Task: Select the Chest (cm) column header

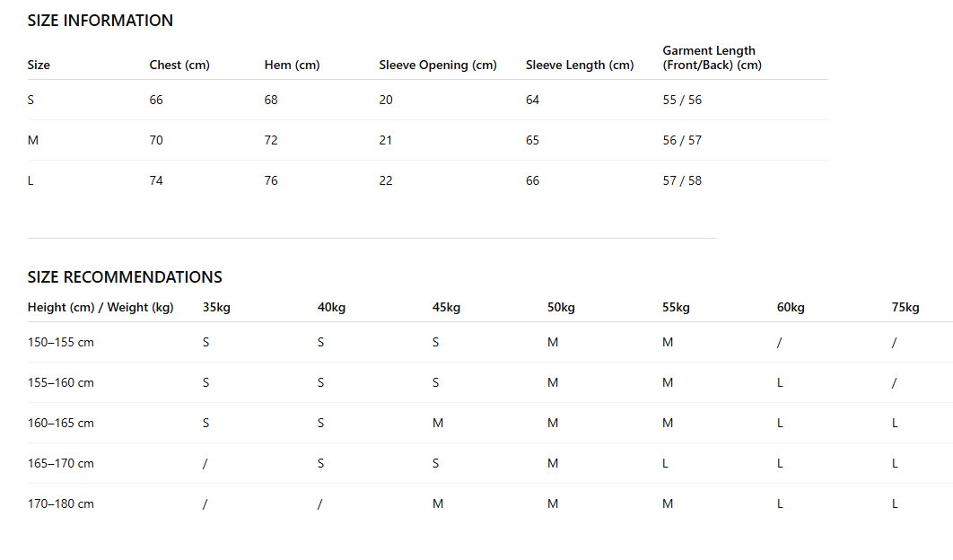Action: coord(179,65)
